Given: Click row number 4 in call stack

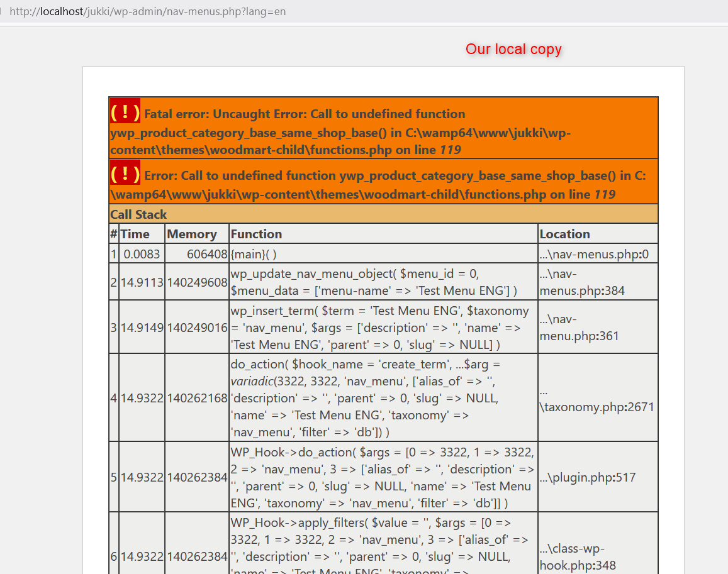Looking at the screenshot, I should pyautogui.click(x=114, y=398).
